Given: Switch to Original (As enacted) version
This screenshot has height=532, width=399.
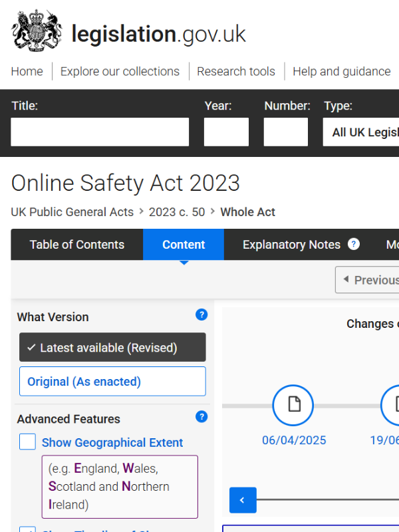Looking at the screenshot, I should [x=112, y=381].
